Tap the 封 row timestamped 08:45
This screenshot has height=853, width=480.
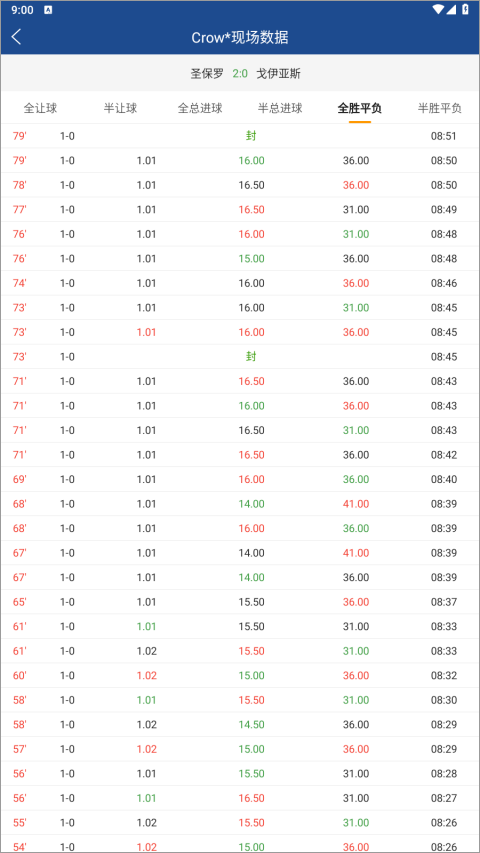[x=240, y=357]
